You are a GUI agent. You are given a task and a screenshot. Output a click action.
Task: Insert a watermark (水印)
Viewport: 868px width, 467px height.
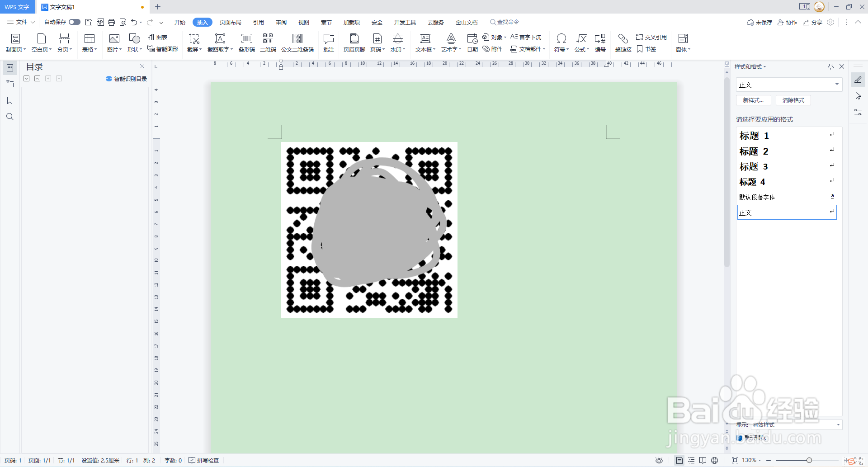click(398, 43)
